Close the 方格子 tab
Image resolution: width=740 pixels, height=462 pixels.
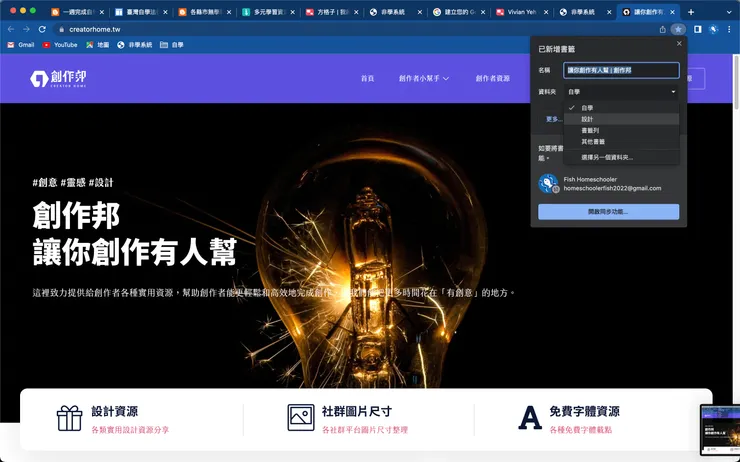coord(356,12)
